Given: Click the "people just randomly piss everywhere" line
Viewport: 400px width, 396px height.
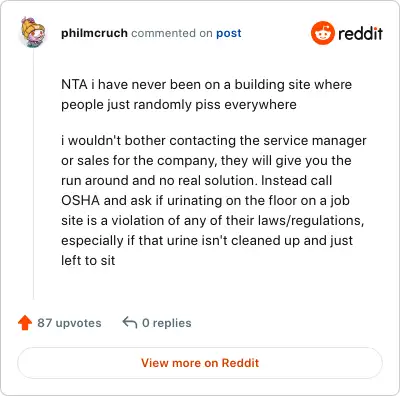Looking at the screenshot, I should [x=179, y=105].
